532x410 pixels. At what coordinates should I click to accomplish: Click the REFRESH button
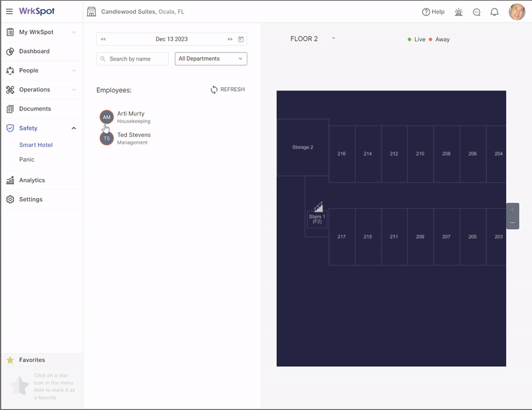(227, 90)
